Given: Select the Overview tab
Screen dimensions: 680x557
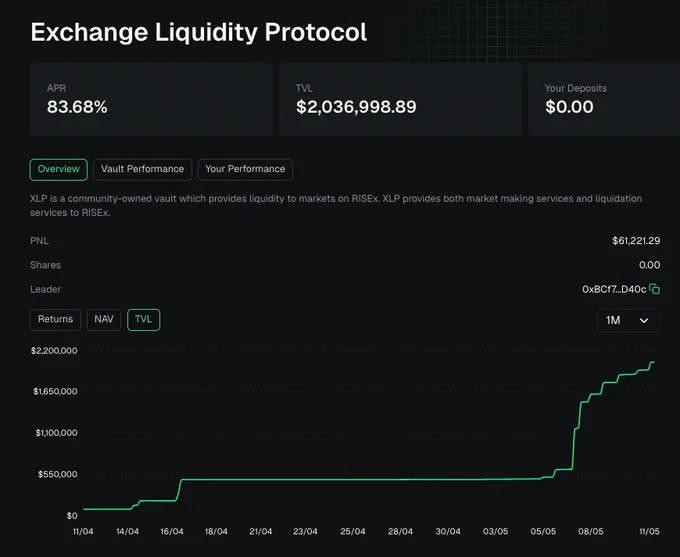Looking at the screenshot, I should click(59, 169).
